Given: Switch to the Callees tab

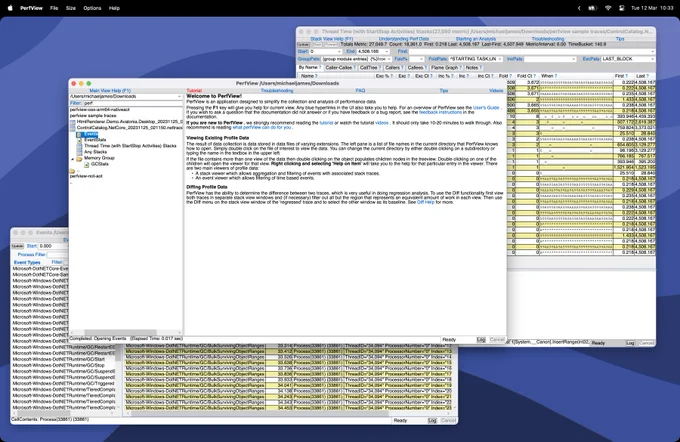Looking at the screenshot, I should [x=417, y=68].
